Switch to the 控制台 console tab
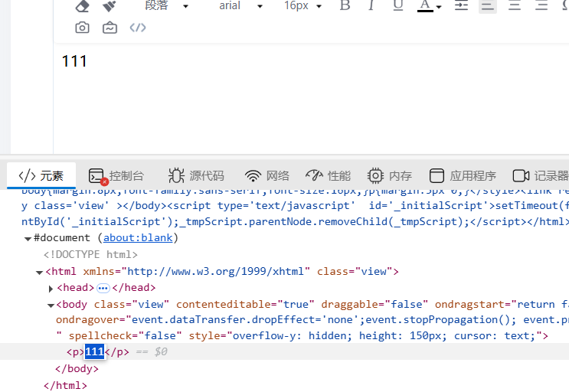The height and width of the screenshot is (392, 569). tap(116, 175)
